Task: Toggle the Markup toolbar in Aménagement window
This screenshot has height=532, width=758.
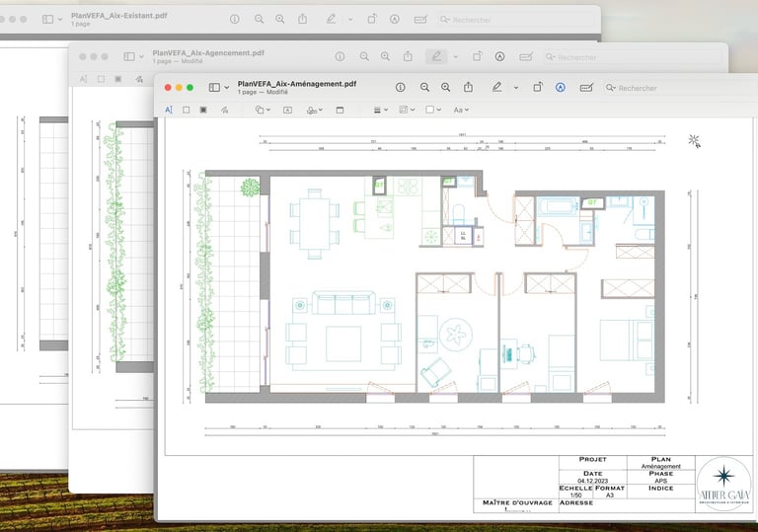Action: (x=561, y=88)
